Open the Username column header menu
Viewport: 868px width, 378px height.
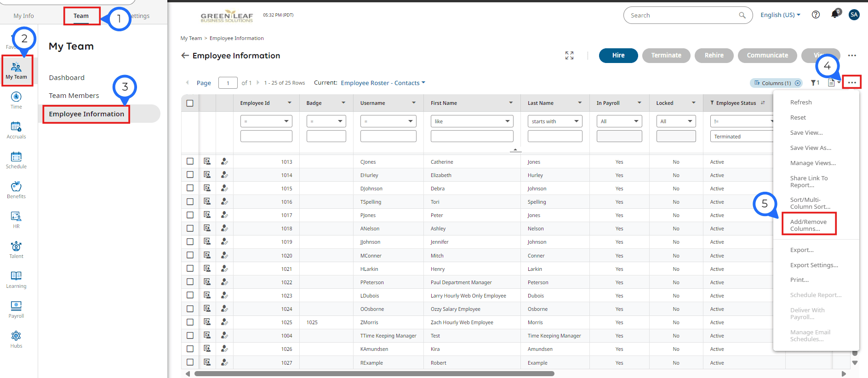click(414, 103)
